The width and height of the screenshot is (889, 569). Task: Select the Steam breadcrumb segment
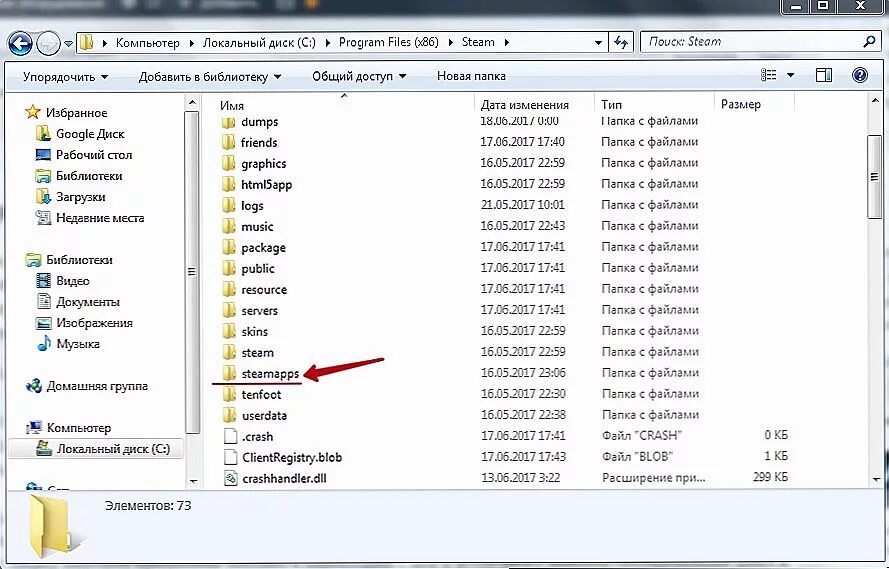(478, 43)
